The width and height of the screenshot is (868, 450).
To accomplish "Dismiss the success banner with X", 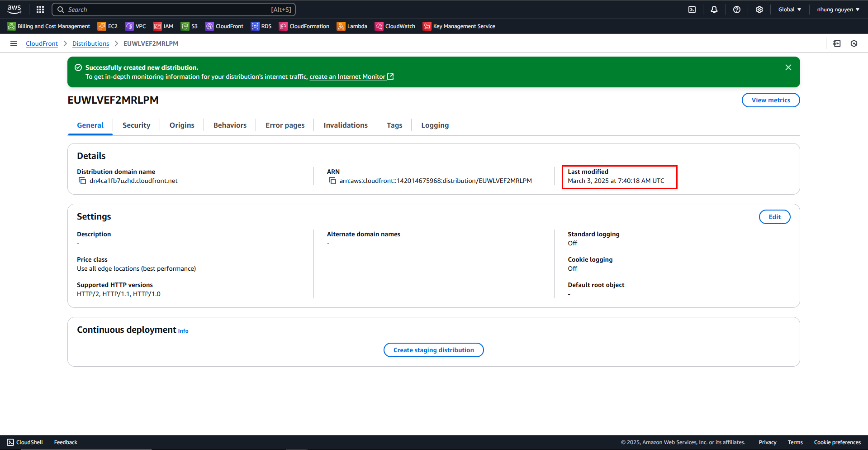I will pos(788,67).
